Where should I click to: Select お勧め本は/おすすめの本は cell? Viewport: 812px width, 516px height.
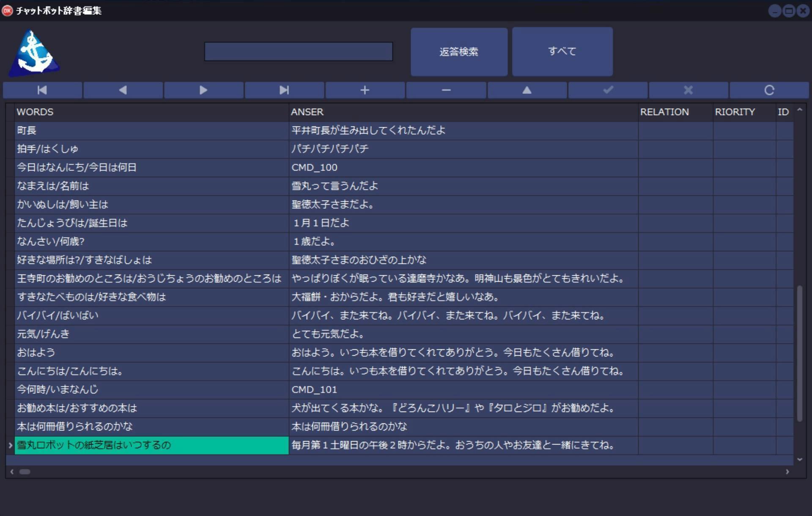click(152, 408)
